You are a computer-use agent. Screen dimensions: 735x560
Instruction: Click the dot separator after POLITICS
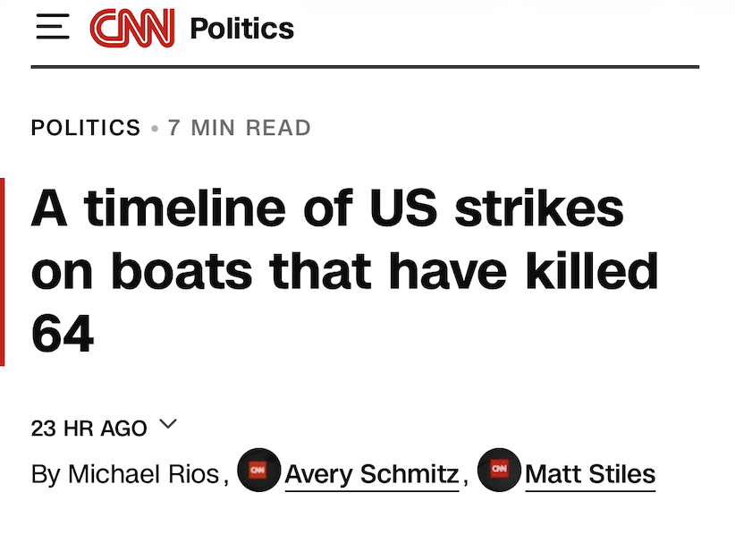click(x=155, y=129)
